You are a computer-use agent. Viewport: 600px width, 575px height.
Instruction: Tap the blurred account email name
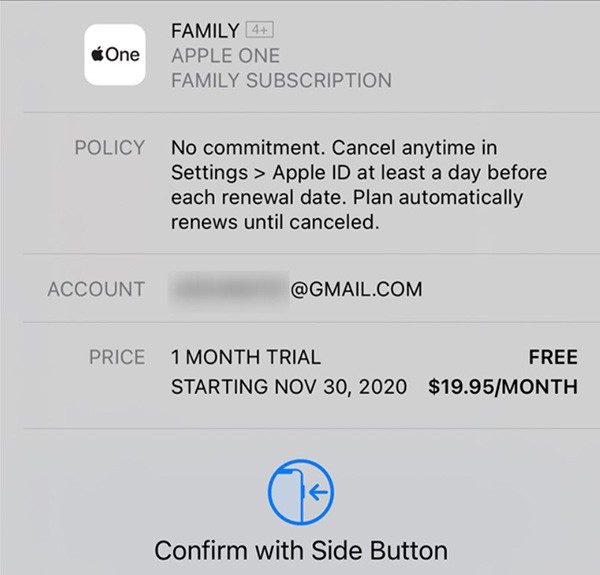(x=228, y=290)
